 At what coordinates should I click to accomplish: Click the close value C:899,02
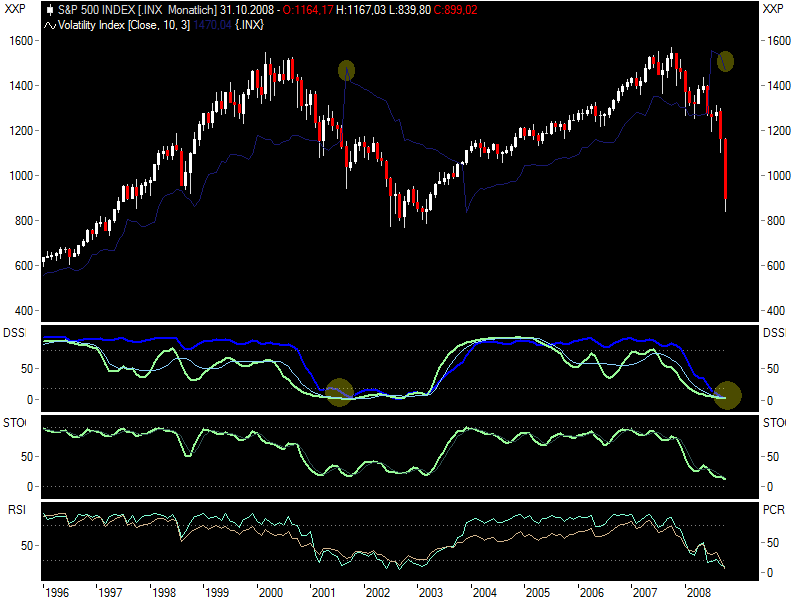click(456, 10)
